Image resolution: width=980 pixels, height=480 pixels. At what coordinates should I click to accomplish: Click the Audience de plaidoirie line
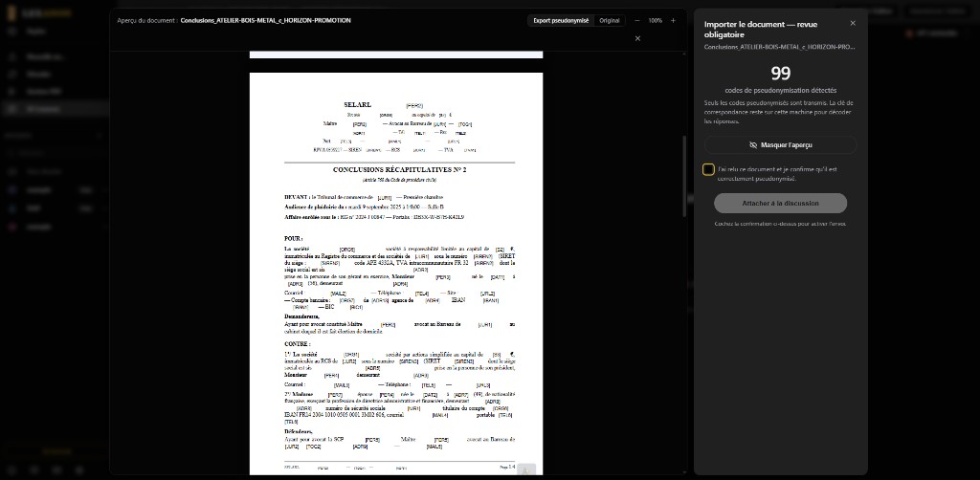pos(365,207)
